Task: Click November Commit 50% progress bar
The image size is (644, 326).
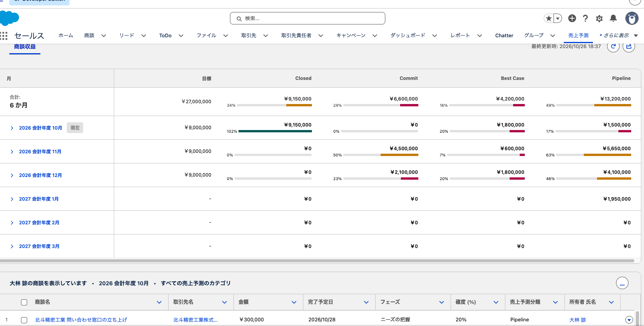Action: coord(381,155)
